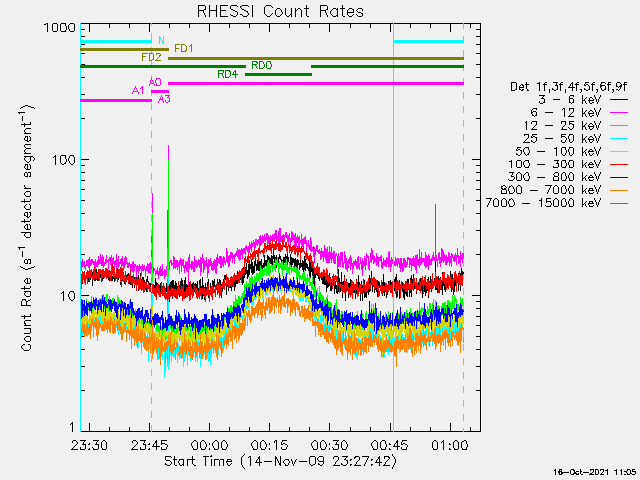Click the Start Time axis caption
The height and width of the screenshot is (480, 640).
coord(280,462)
